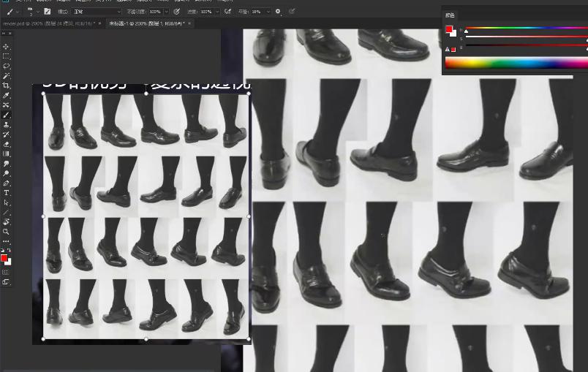Expand the opacity slider arrow
This screenshot has height=372, width=588.
pos(167,12)
